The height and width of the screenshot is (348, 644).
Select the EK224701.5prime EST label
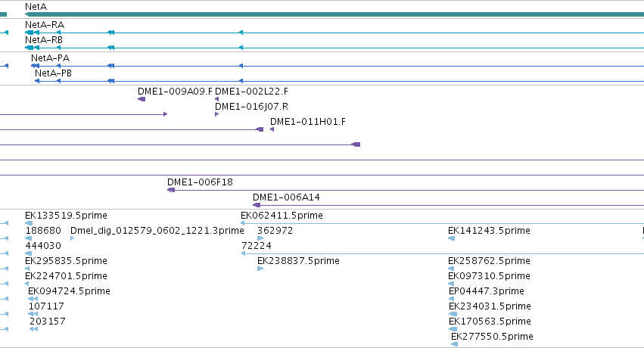tap(66, 277)
